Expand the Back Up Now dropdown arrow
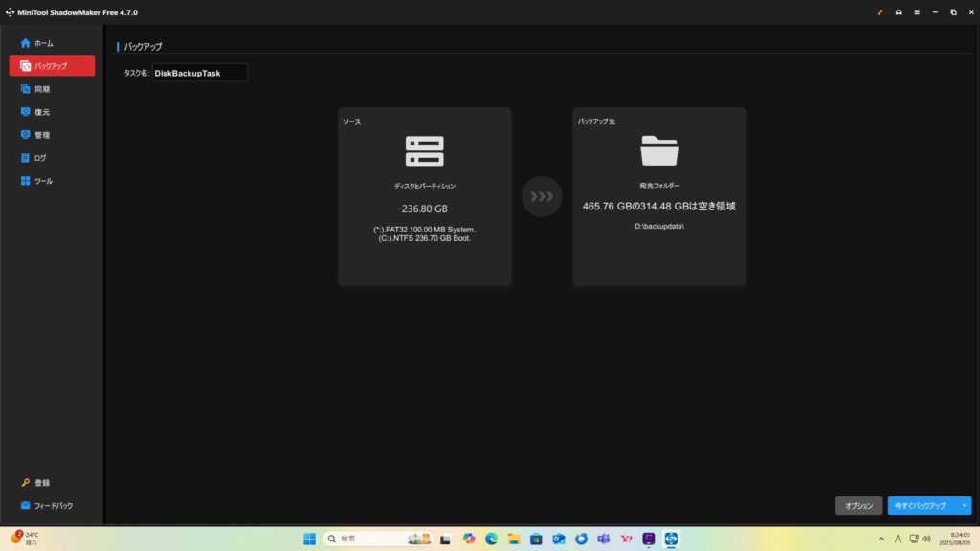Viewport: 980px width, 551px height. click(964, 505)
